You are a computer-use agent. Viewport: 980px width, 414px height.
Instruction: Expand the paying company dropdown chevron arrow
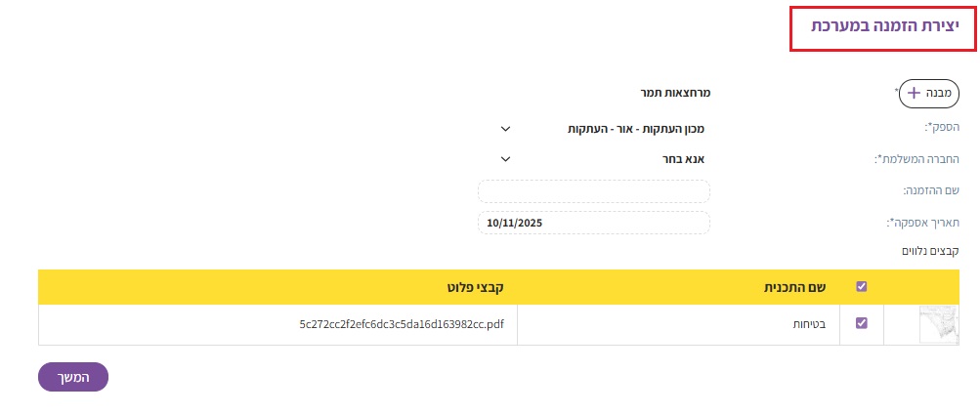[505, 158]
